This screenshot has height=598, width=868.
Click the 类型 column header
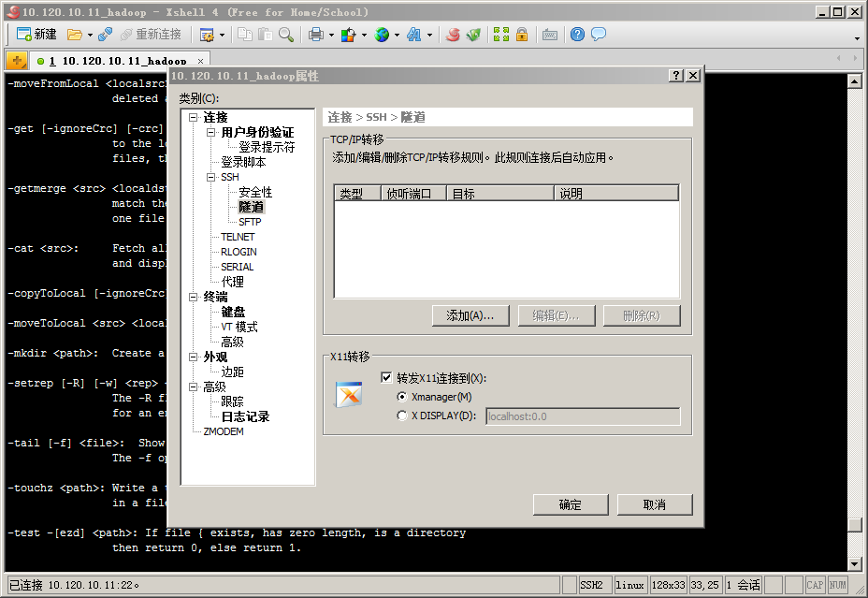tap(357, 193)
